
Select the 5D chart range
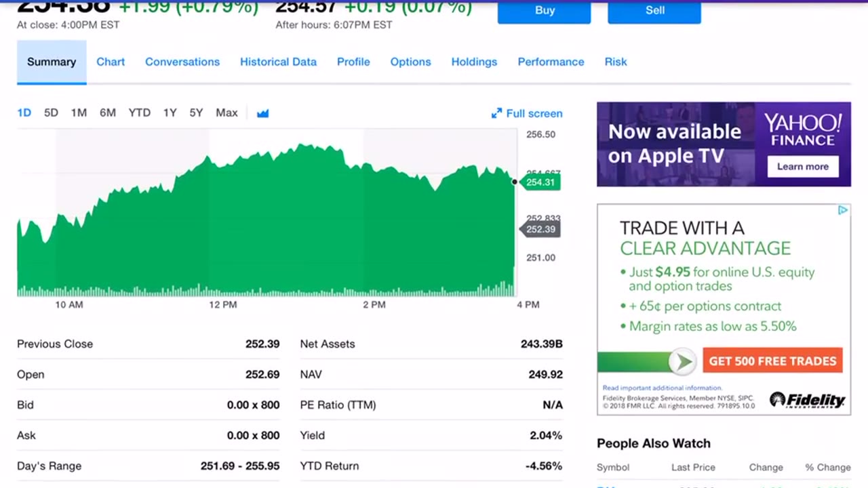pyautogui.click(x=51, y=113)
